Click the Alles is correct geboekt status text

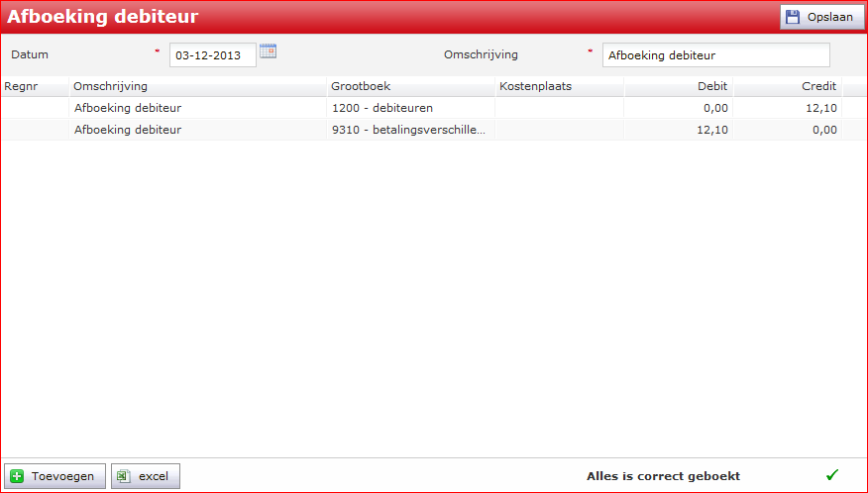663,476
